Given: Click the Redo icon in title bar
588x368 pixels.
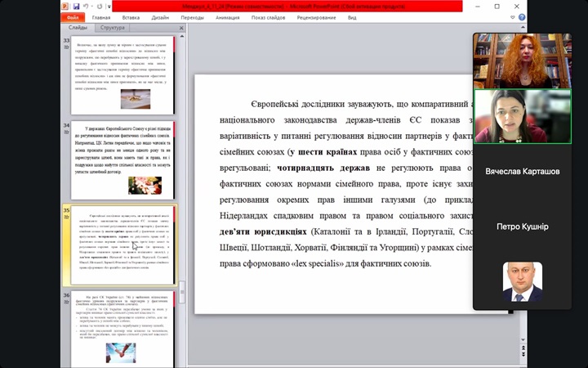Looking at the screenshot, I should tap(99, 5).
